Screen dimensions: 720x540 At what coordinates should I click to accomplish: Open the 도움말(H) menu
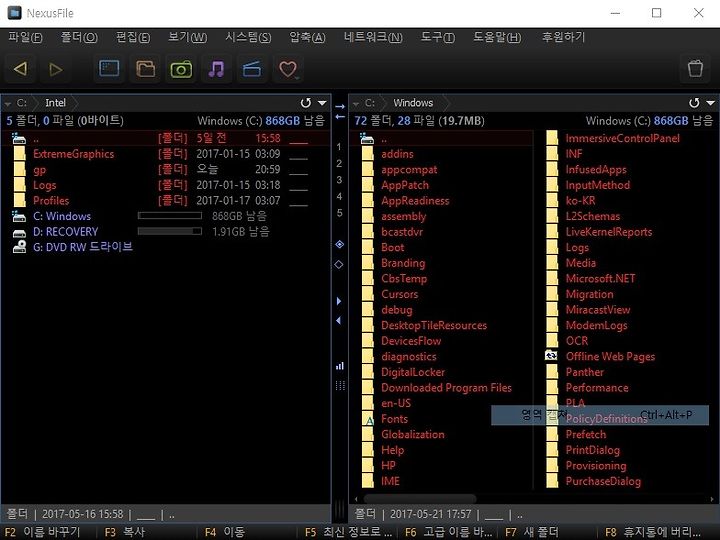(x=497, y=37)
